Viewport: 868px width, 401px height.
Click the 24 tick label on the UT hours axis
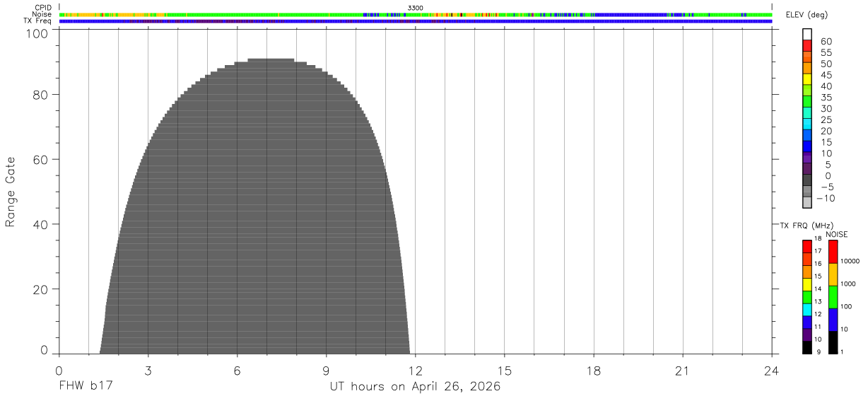(x=771, y=371)
